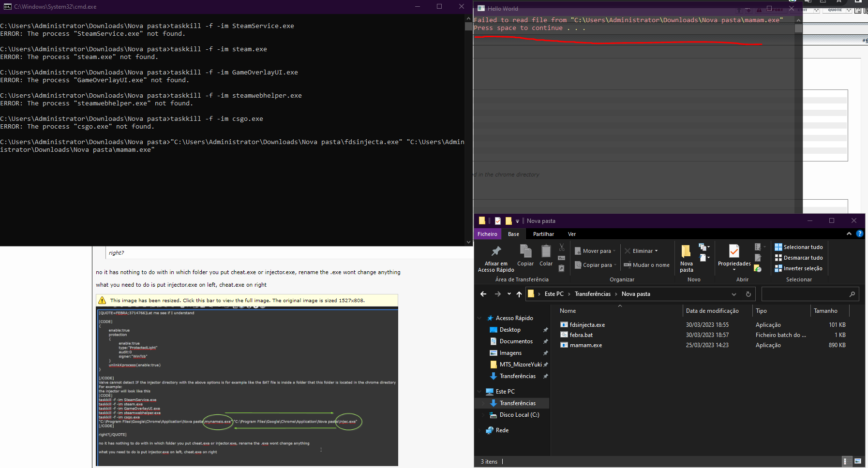
Task: Open the Propriedades checkmark icon
Action: point(734,251)
